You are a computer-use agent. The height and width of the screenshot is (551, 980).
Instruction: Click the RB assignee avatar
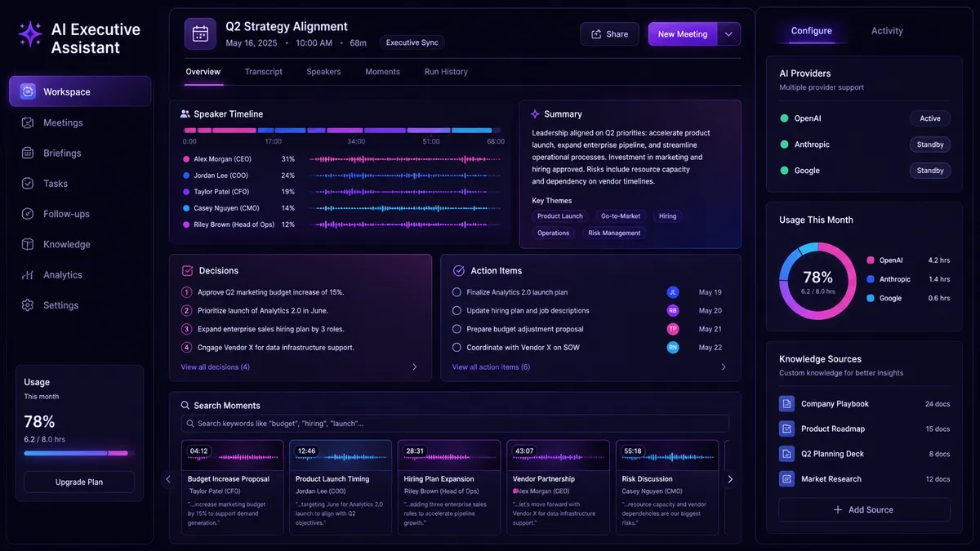click(673, 311)
